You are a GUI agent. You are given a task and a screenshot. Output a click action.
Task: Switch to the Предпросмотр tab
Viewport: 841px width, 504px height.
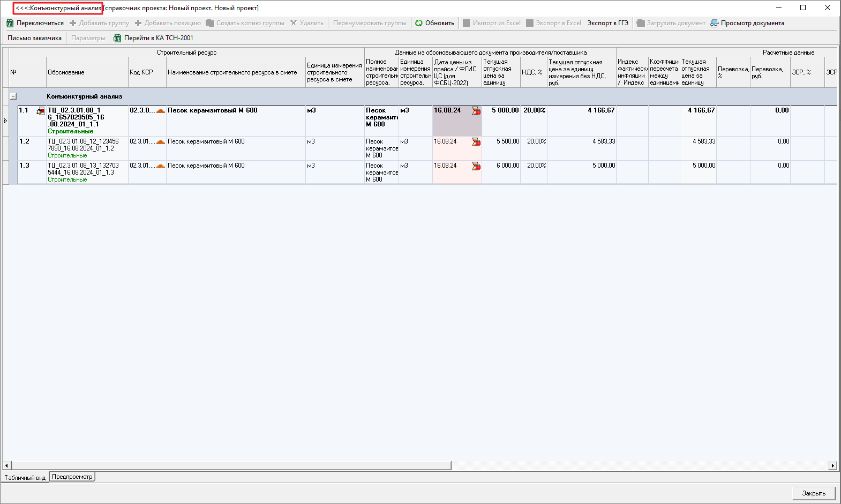(x=72, y=477)
